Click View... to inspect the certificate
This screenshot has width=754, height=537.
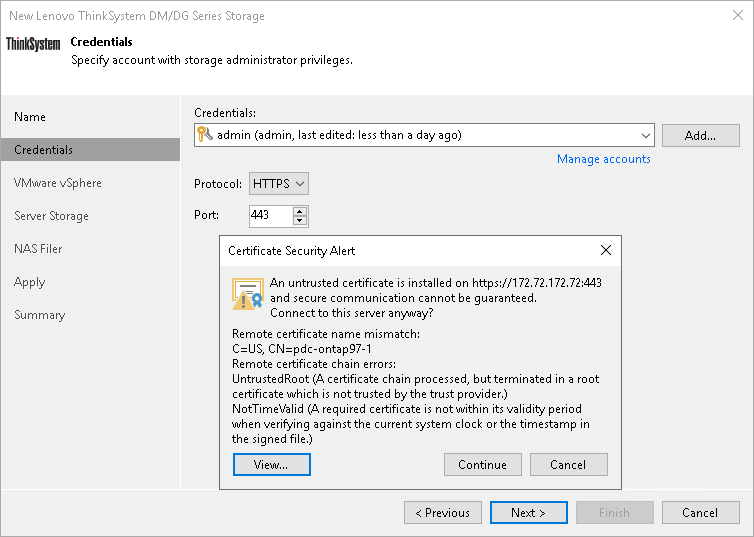coord(272,464)
